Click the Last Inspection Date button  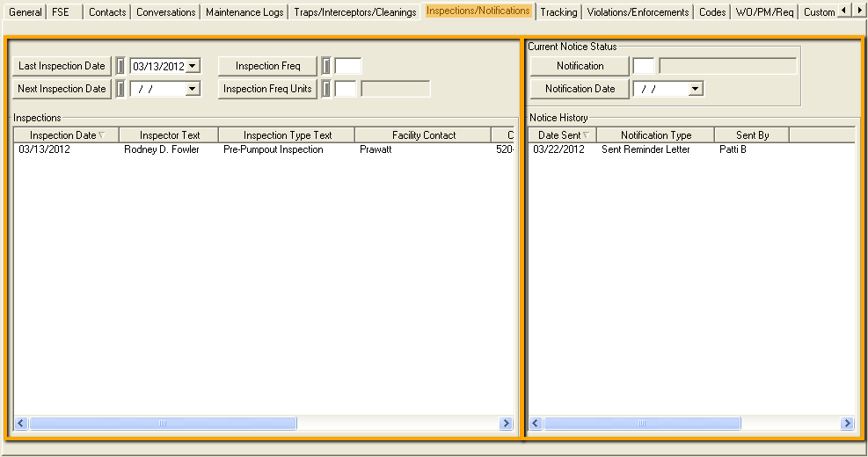click(x=62, y=66)
